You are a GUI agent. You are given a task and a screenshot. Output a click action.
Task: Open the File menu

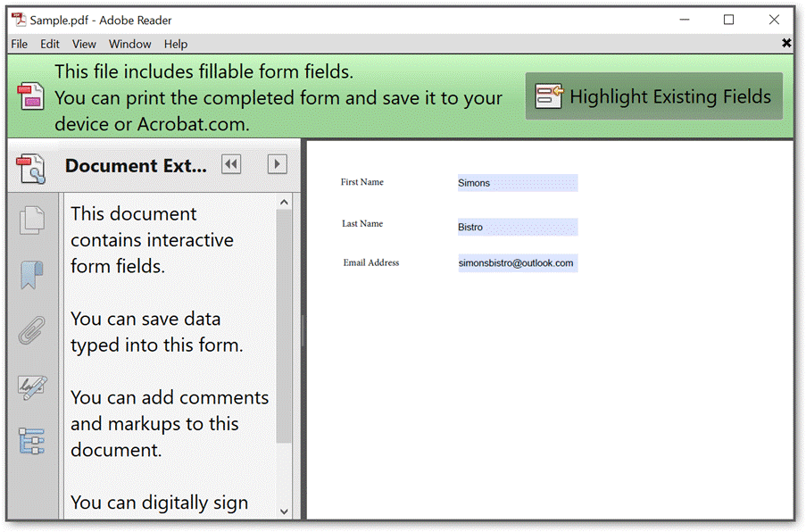click(x=19, y=45)
